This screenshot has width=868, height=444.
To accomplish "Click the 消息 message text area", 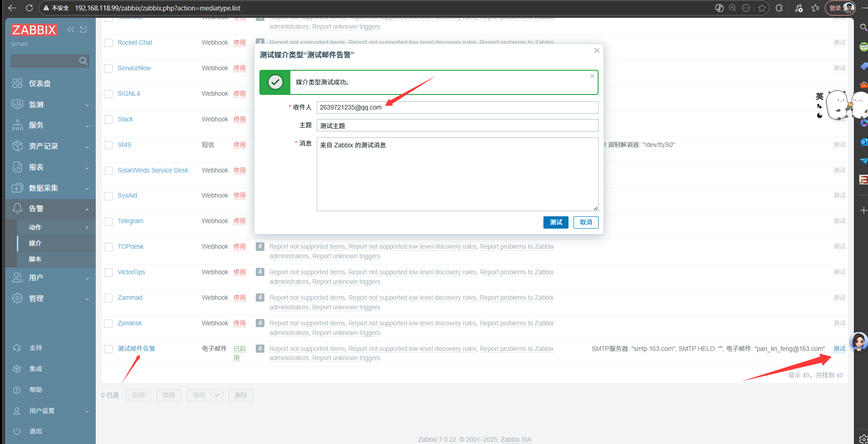I will pos(457,174).
